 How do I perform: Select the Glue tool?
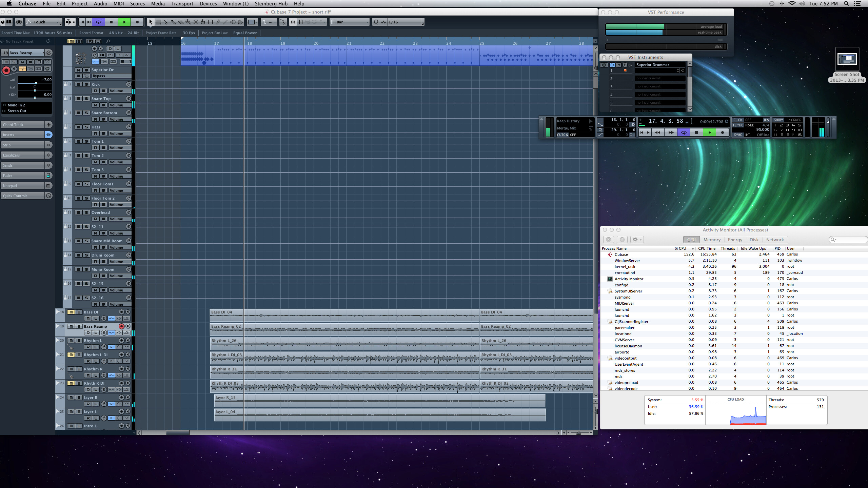click(173, 22)
